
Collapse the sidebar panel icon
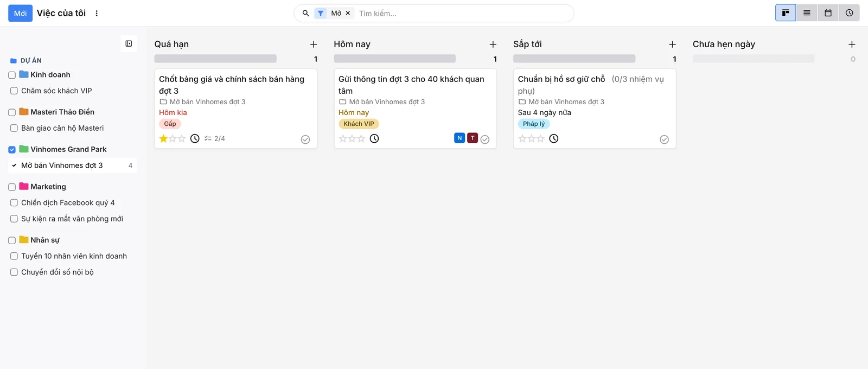click(129, 43)
